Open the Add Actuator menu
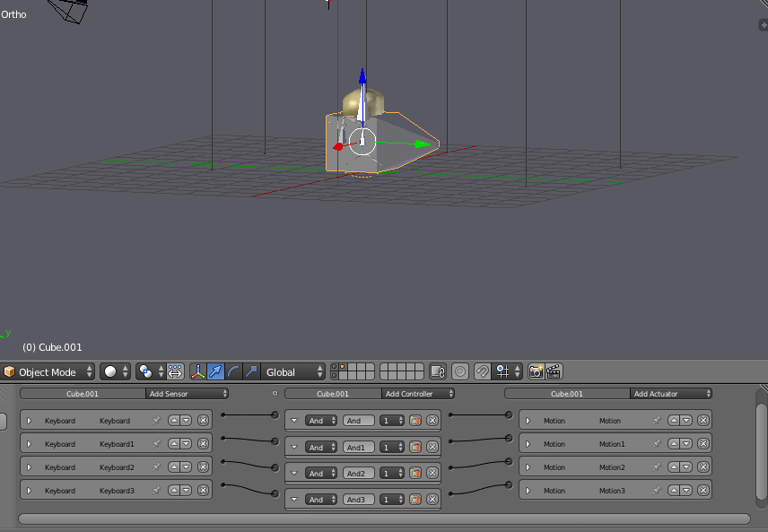The height and width of the screenshot is (532, 768). click(x=671, y=394)
